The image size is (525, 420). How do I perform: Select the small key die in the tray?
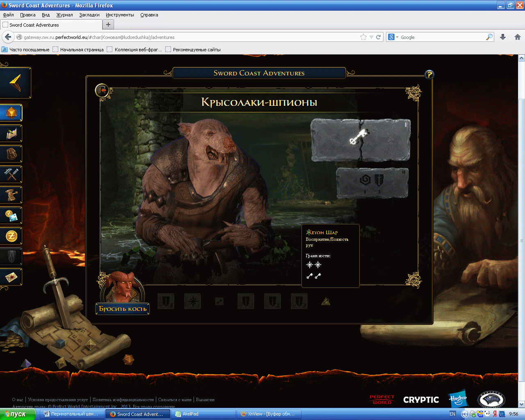(x=219, y=301)
